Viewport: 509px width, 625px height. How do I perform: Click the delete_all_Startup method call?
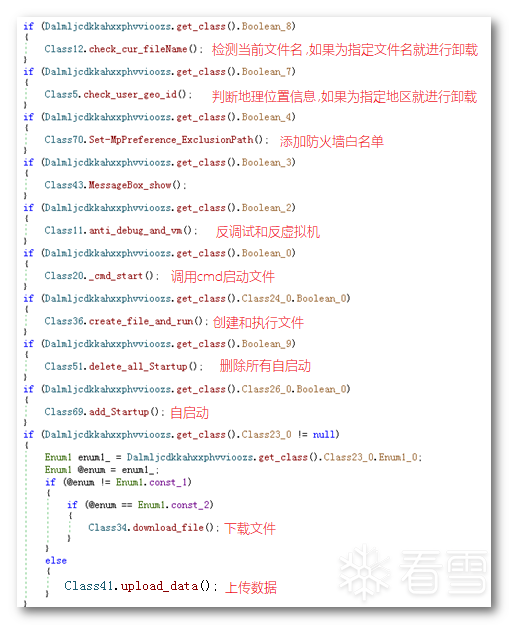138,366
